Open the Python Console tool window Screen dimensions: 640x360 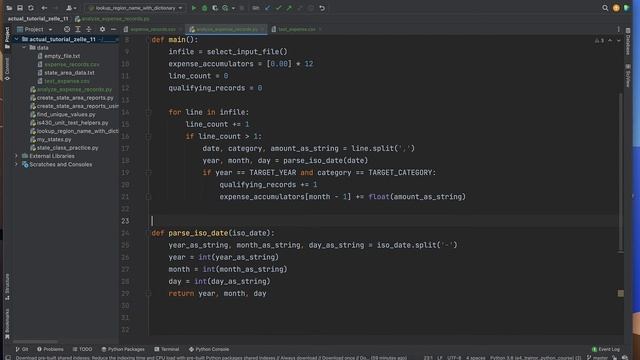click(209, 349)
